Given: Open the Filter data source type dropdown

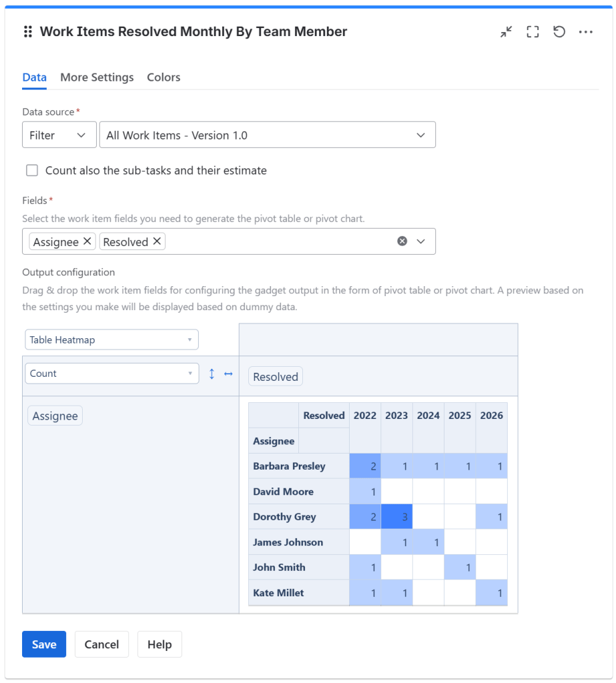Looking at the screenshot, I should [x=59, y=135].
